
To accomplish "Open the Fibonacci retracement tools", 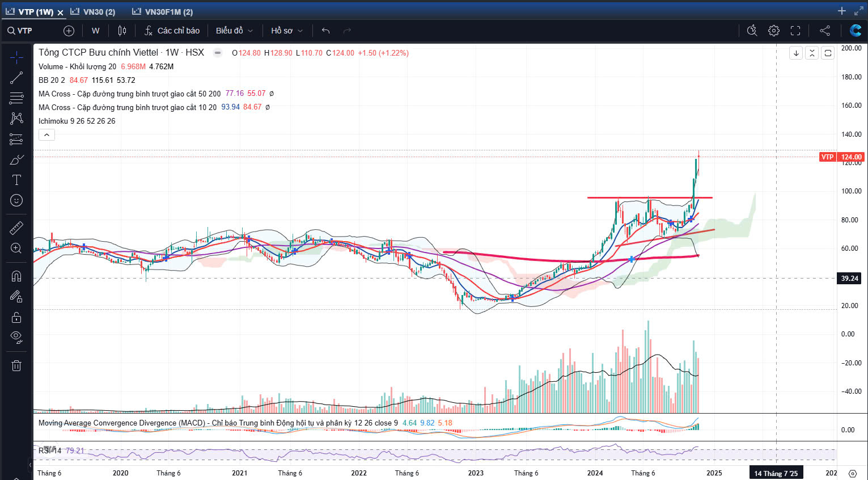I will pyautogui.click(x=16, y=98).
